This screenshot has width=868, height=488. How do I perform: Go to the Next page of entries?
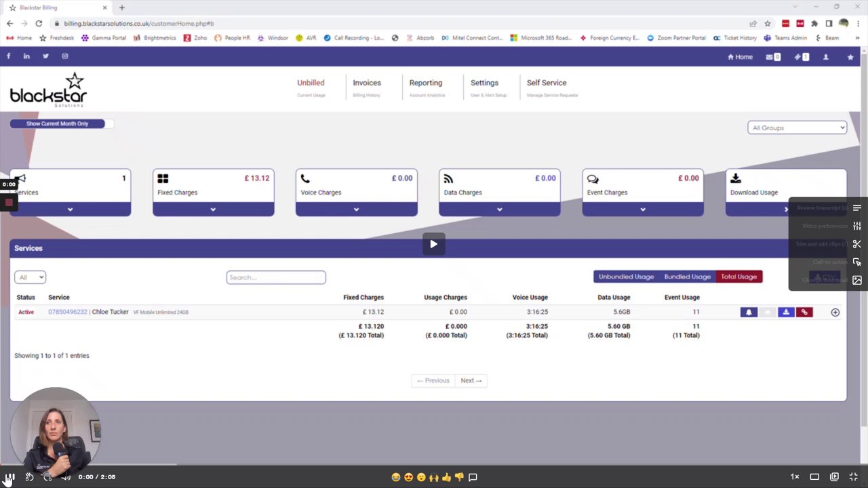tap(471, 380)
